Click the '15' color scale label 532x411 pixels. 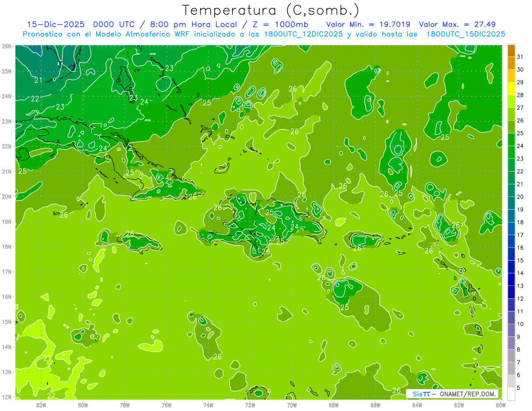520,260
